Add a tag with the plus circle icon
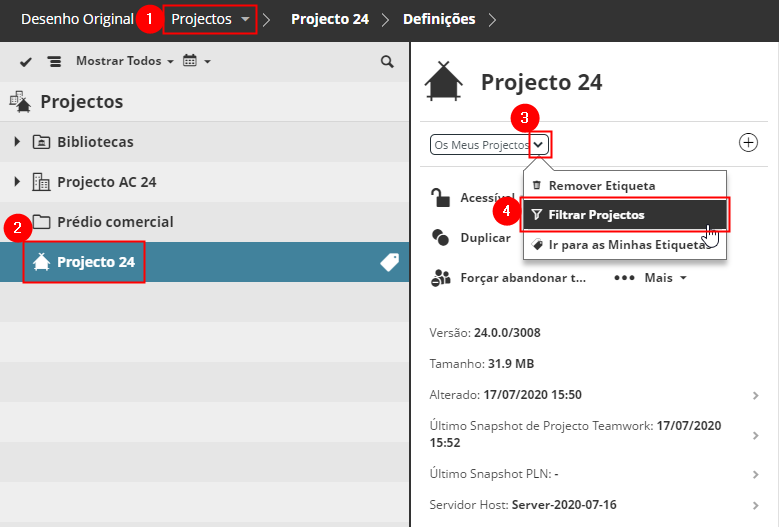 click(748, 143)
